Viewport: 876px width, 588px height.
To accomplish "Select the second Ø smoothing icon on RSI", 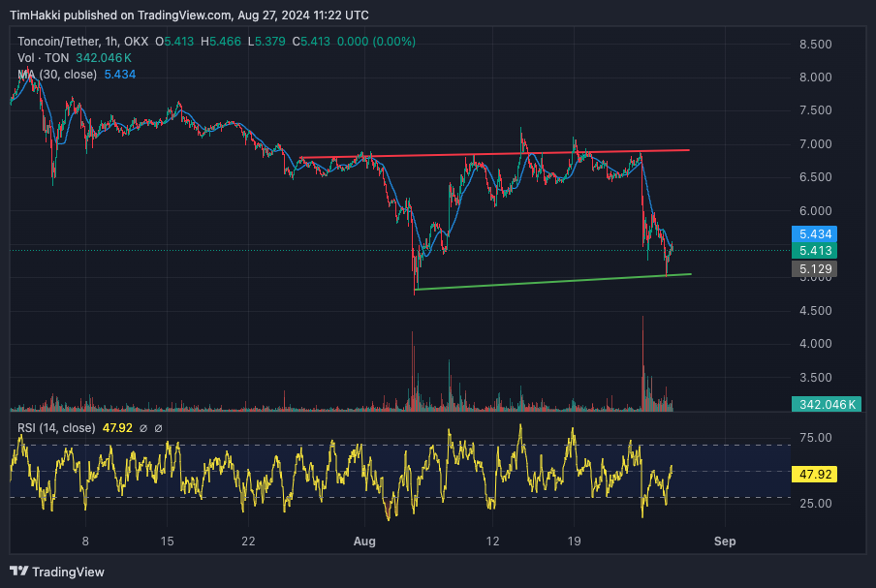I will pos(158,427).
